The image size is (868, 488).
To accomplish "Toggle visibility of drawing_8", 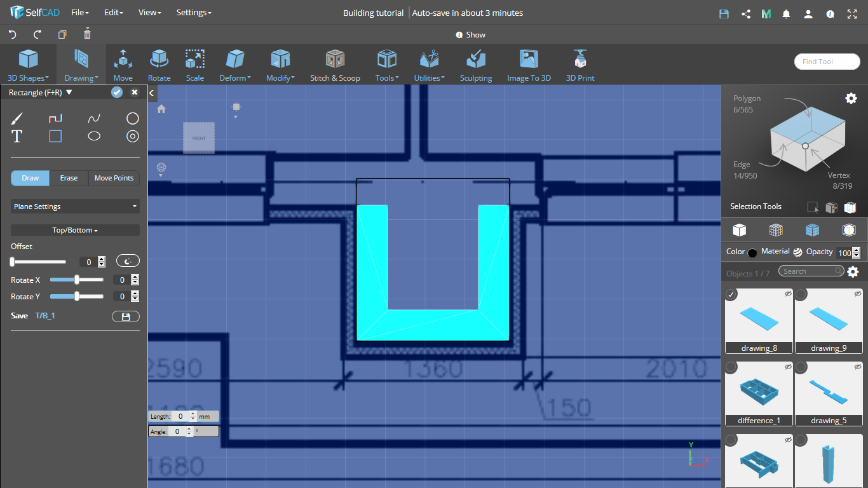I will tap(788, 294).
